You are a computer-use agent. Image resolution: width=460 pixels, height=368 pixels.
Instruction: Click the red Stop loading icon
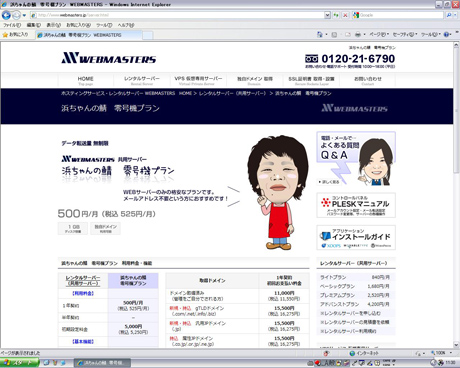coord(345,15)
